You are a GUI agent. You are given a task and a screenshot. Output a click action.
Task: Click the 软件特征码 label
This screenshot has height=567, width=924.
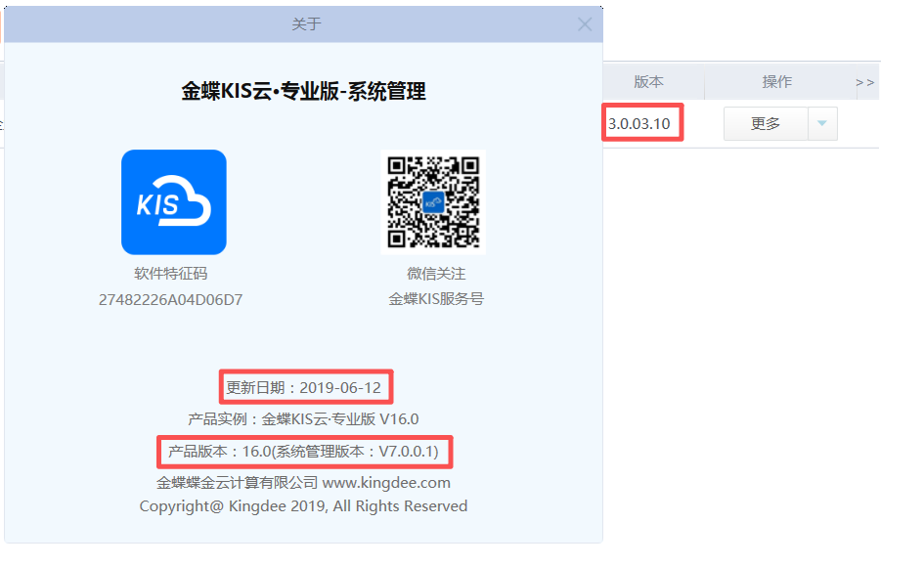pos(171,274)
